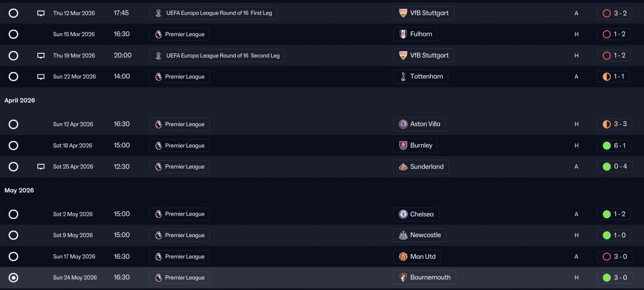Click the TV broadcast icon for Sunderland match

41,167
